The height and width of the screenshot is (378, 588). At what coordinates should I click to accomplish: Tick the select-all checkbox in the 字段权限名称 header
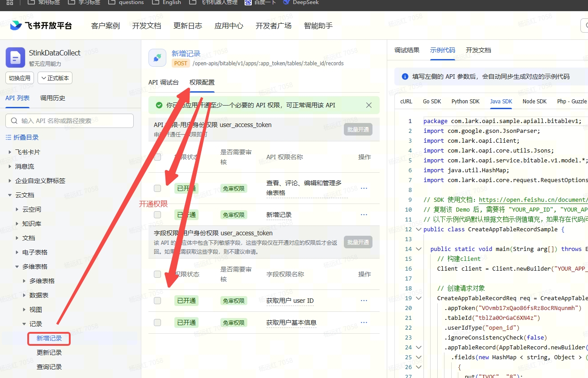coord(157,274)
